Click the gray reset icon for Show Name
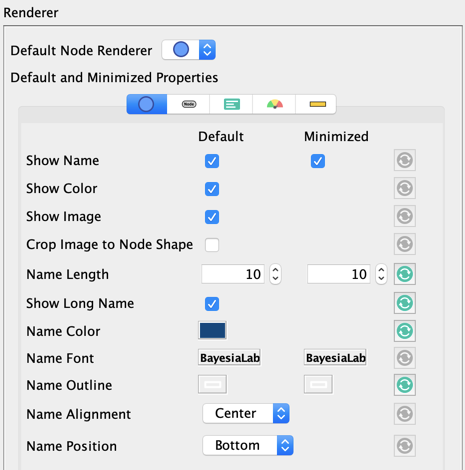Screen dimensions: 465x470 [x=405, y=160]
